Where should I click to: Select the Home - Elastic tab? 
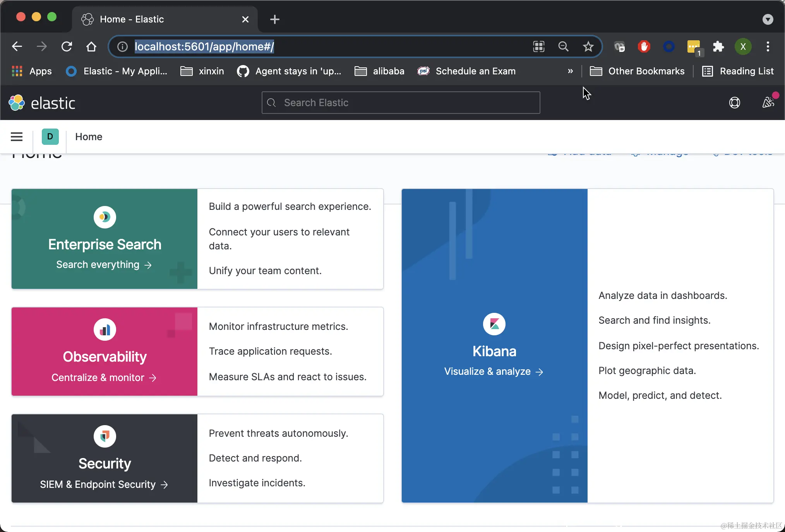132,19
